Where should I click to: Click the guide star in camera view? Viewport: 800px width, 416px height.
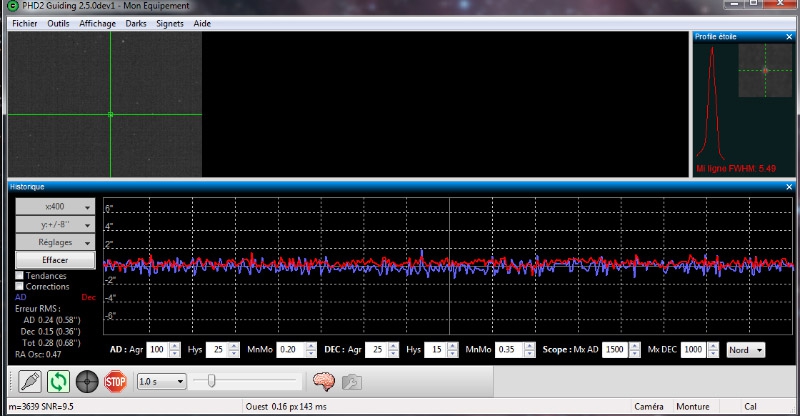111,114
